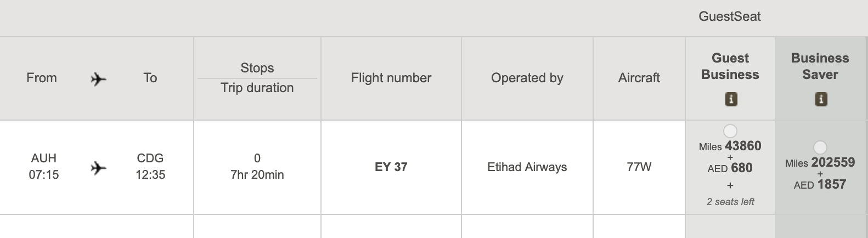
Task: Click the Miles 43860 fare price
Action: 730,146
